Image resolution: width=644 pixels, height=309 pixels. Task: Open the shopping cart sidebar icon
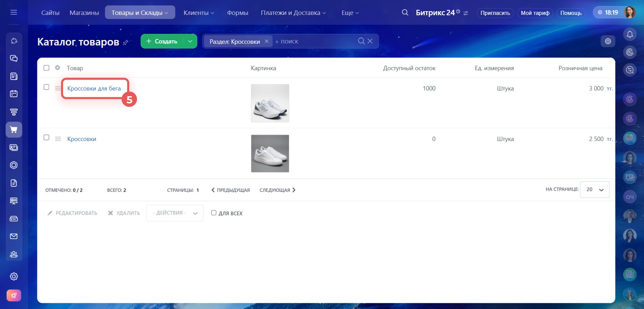click(x=14, y=130)
